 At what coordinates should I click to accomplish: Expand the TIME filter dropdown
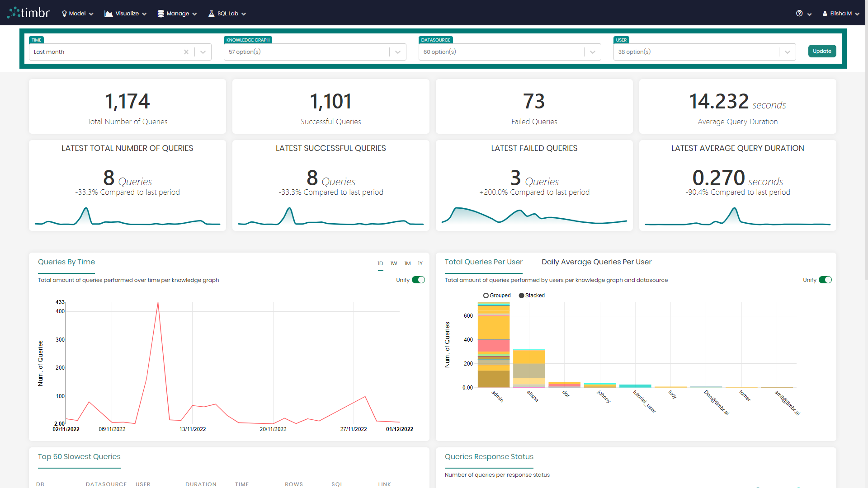pyautogui.click(x=203, y=52)
